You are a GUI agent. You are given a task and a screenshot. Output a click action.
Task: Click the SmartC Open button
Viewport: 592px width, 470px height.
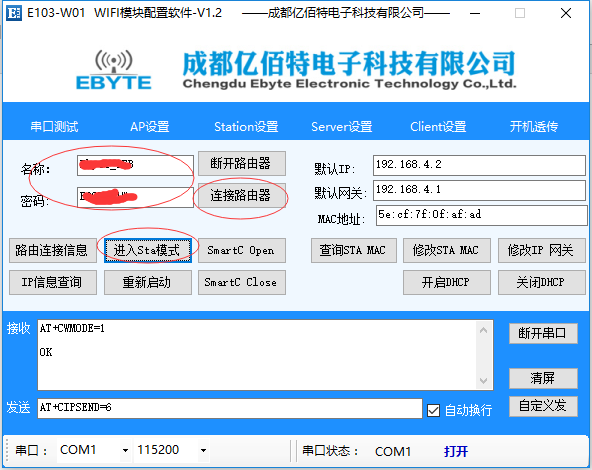242,250
